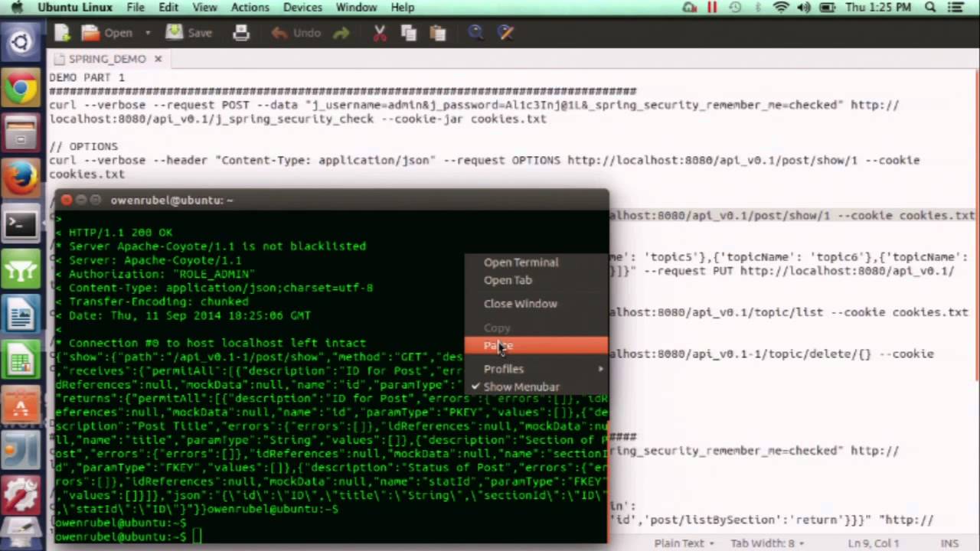Close the SPRING_DEMO tab

click(158, 59)
